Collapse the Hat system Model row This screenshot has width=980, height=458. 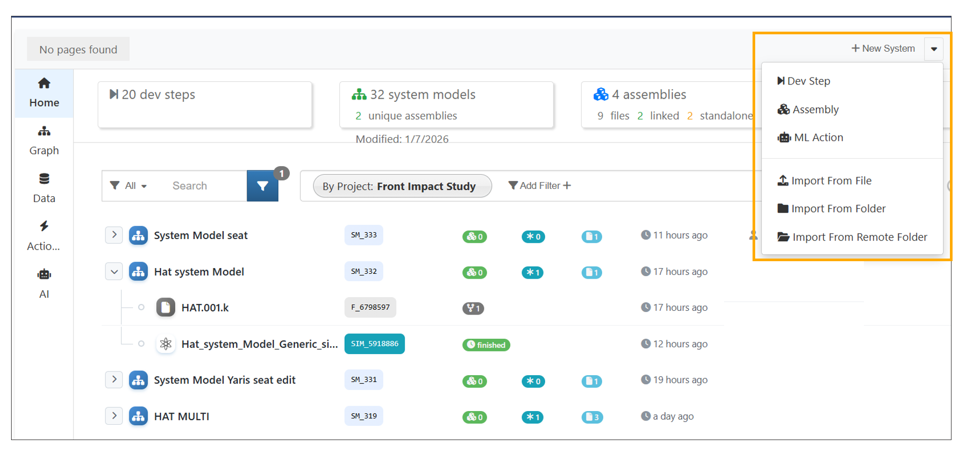click(114, 272)
